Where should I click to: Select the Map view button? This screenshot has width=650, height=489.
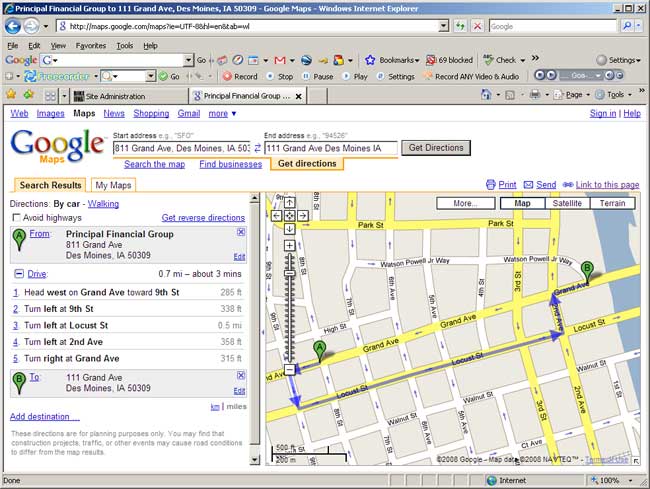tap(522, 203)
